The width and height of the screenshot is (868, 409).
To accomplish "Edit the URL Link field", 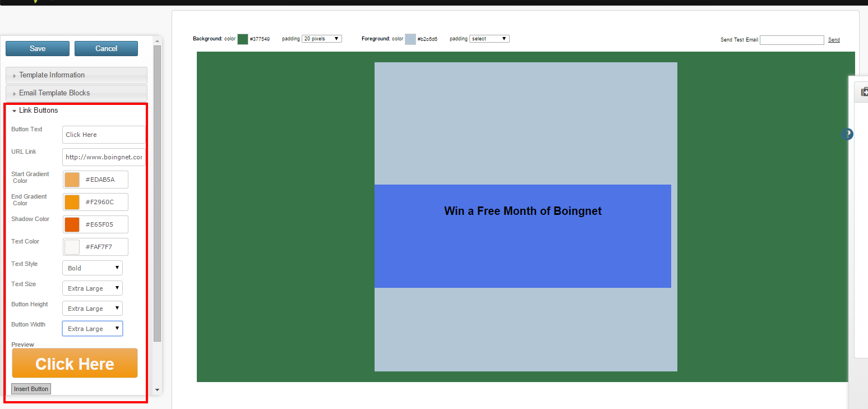I will [104, 157].
